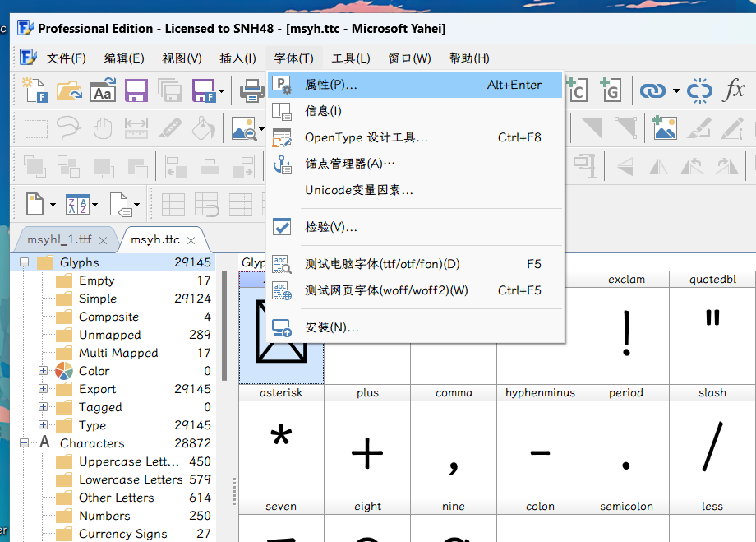The image size is (756, 542).
Task: Click the blue chain link icon
Action: (652, 90)
